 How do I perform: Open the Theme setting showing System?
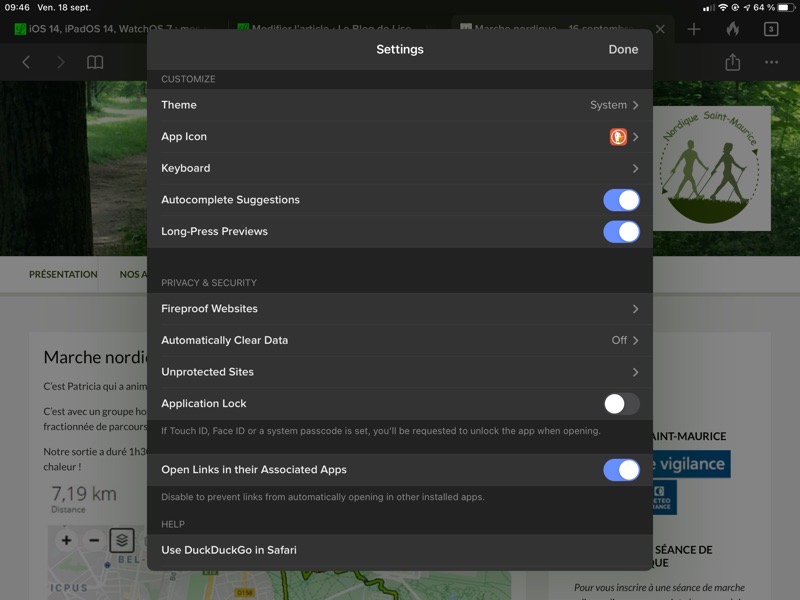(400, 105)
